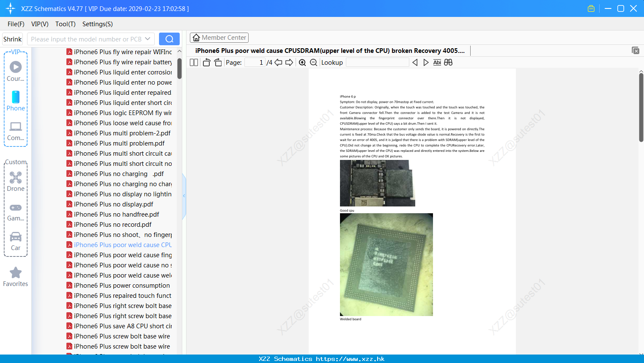Open iPhone6 Plus save A8 CPU short circuit file
The image size is (644, 363).
pos(119,326)
